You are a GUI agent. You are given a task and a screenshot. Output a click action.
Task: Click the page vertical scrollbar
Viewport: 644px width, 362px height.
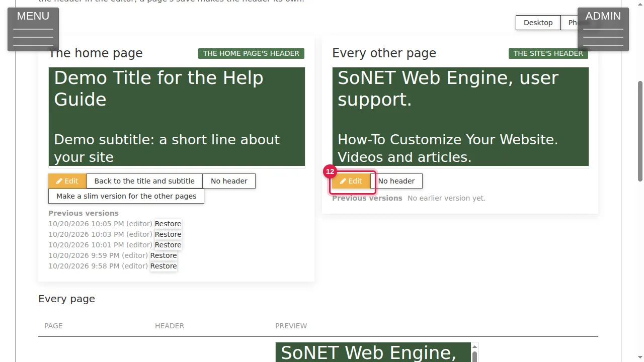(x=640, y=131)
